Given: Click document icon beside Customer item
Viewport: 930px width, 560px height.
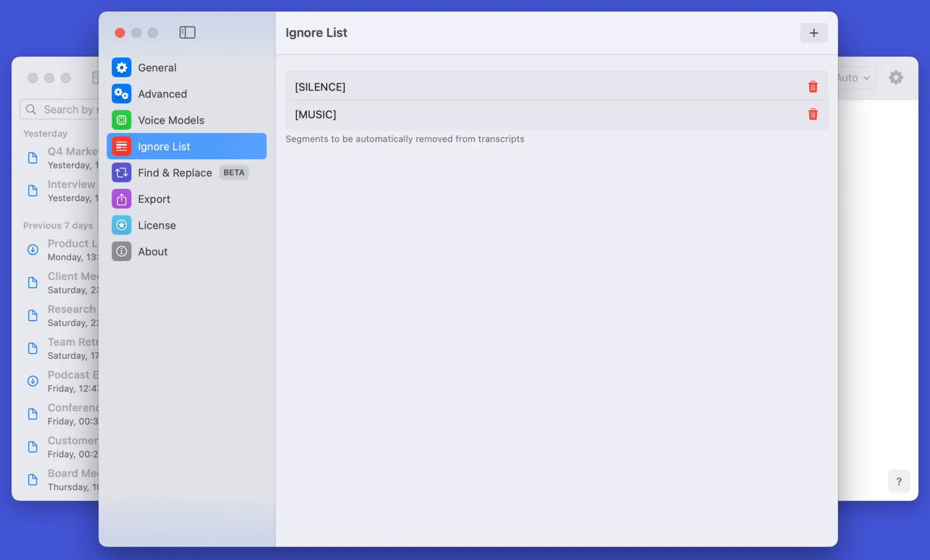Looking at the screenshot, I should 33,447.
